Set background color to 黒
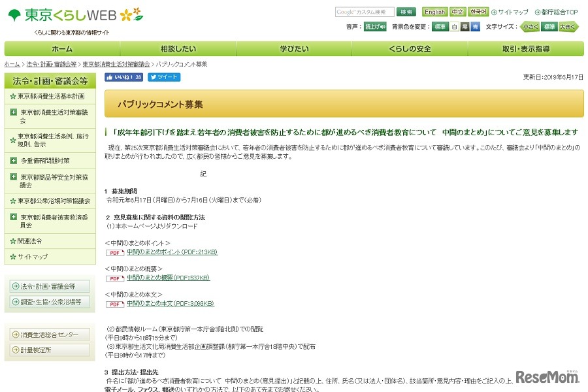The height and width of the screenshot is (392, 588). pyautogui.click(x=465, y=27)
